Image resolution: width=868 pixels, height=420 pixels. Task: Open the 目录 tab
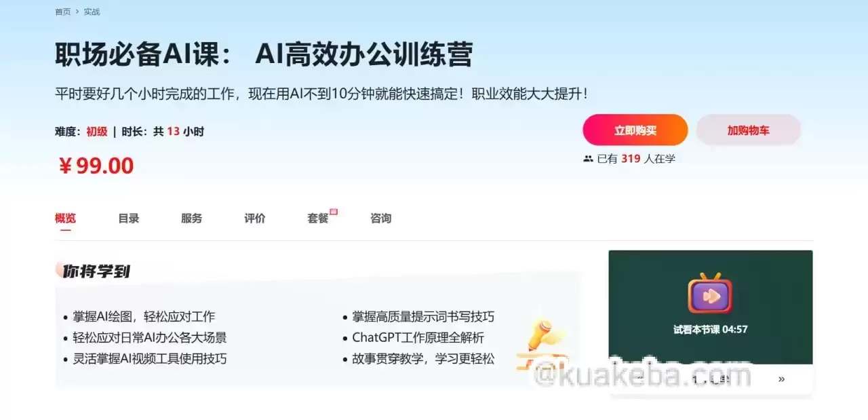coord(129,218)
